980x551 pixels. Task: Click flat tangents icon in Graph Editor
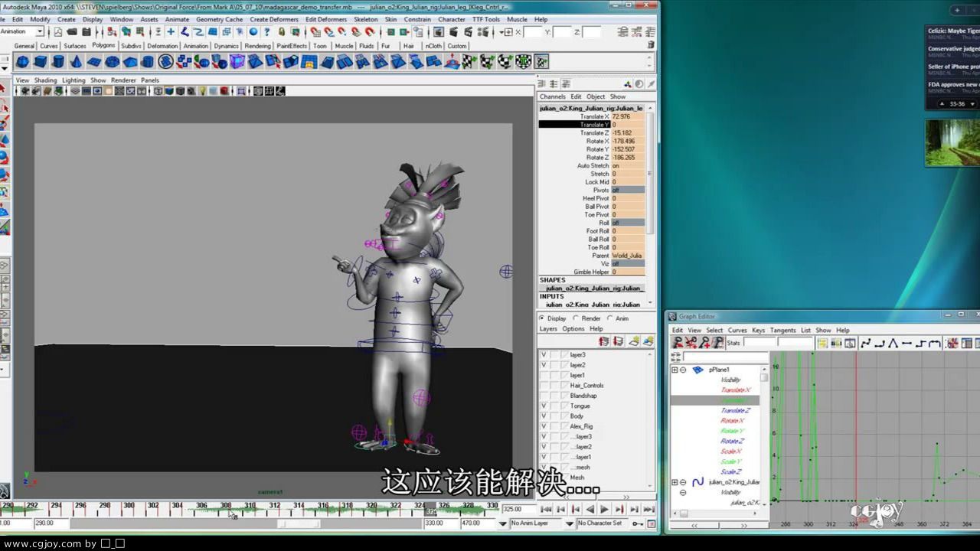pos(907,343)
